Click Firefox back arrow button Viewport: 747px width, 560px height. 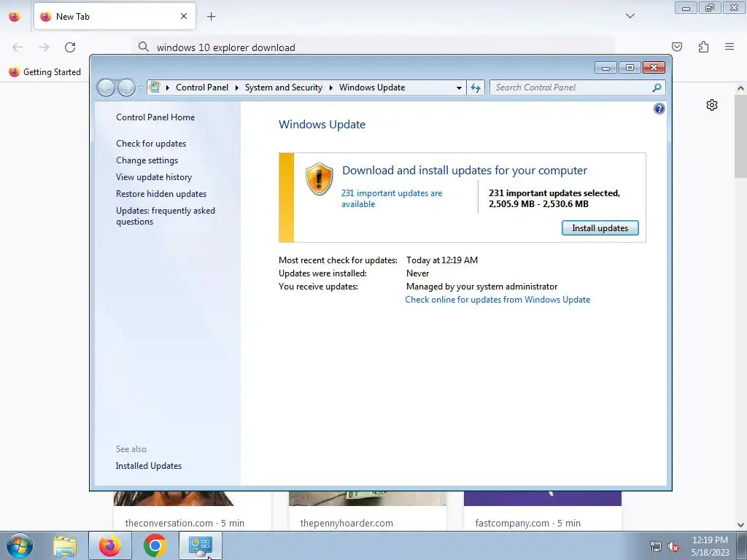click(x=18, y=47)
